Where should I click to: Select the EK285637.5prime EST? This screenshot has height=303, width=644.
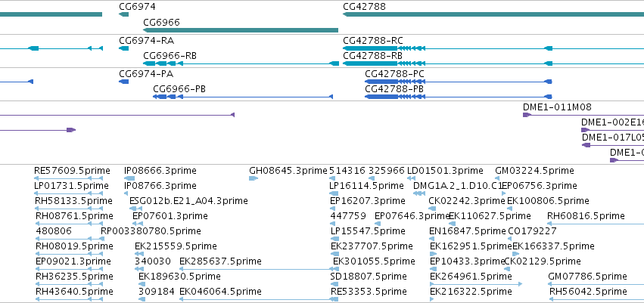click(220, 261)
